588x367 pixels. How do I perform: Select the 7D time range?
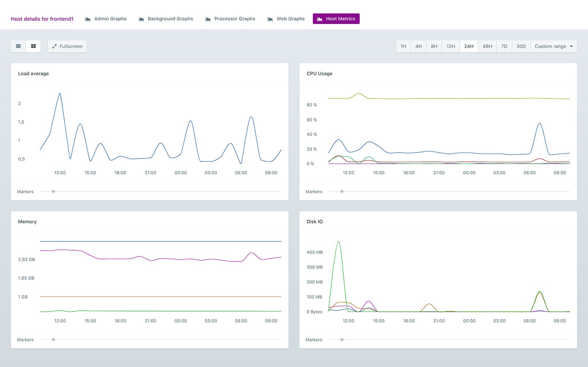[504, 46]
